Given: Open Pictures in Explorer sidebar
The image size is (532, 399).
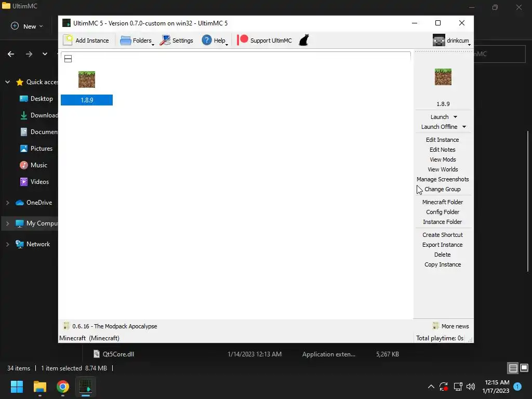Looking at the screenshot, I should point(36,148).
